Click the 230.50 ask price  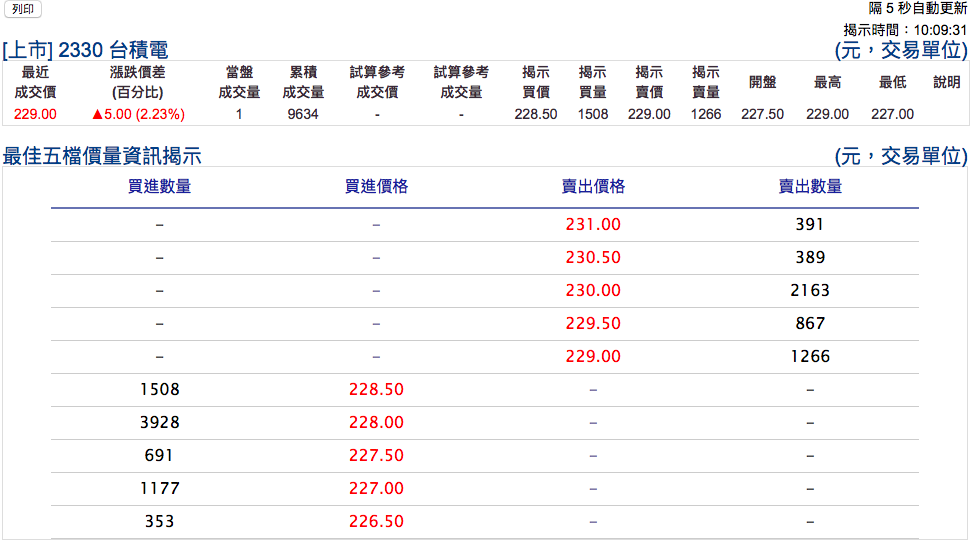pyautogui.click(x=593, y=258)
